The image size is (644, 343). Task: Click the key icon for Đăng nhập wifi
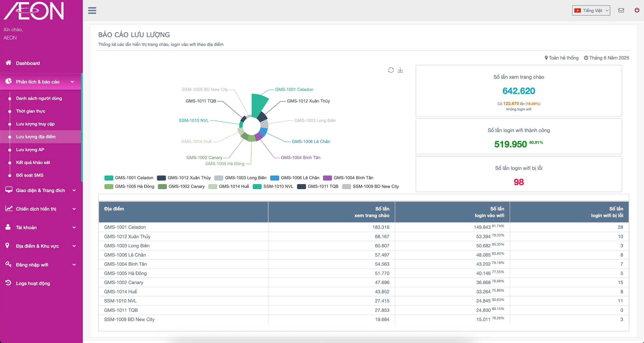pos(8,264)
